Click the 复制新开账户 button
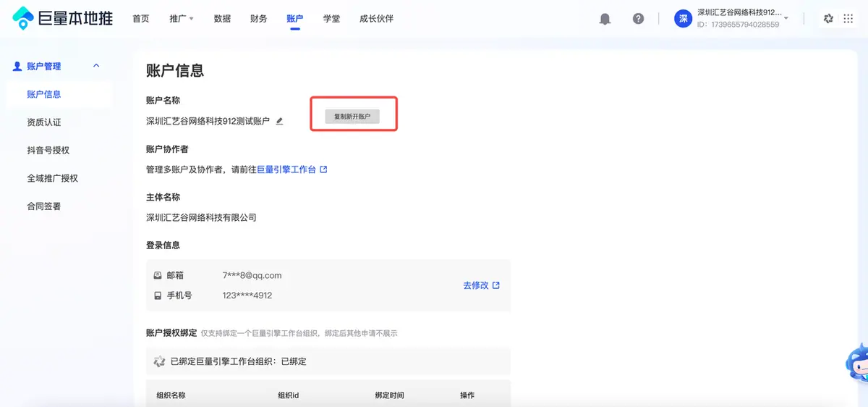 [x=352, y=116]
